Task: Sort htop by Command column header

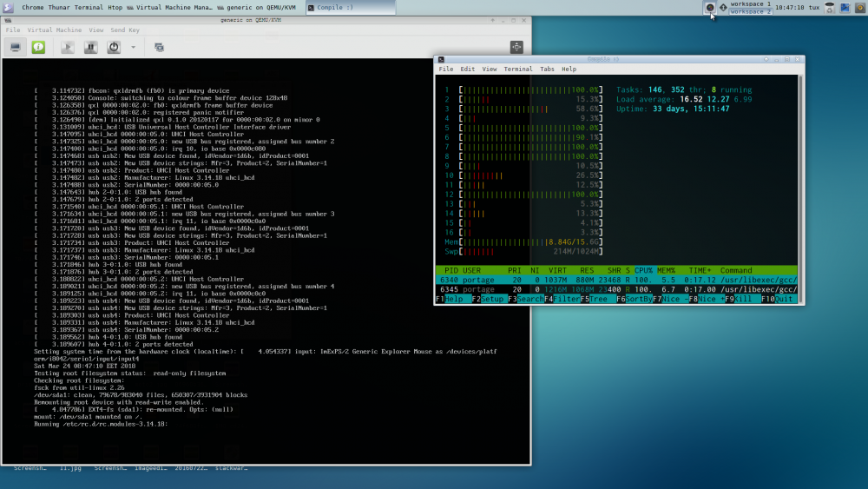Action: 736,270
